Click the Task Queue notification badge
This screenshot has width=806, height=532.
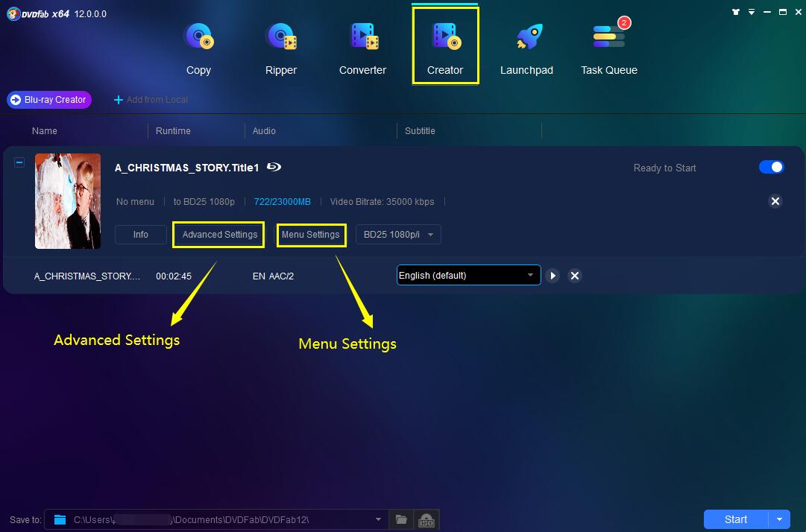pos(624,22)
